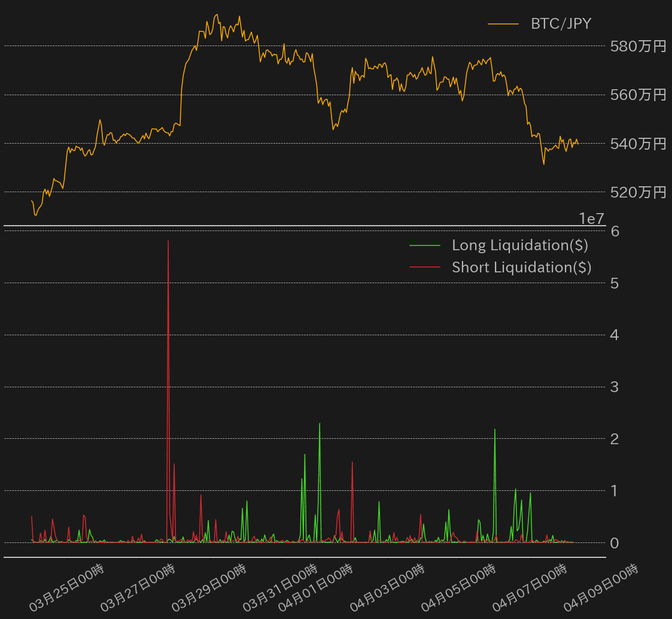672x619 pixels.
Task: Click the liquidation axis tick label 5
Action: (x=614, y=283)
